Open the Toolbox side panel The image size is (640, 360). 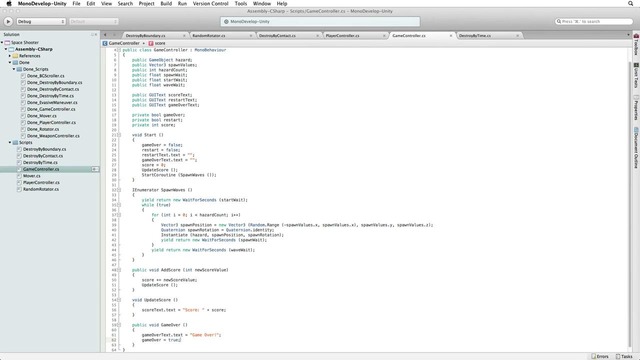tap(636, 44)
